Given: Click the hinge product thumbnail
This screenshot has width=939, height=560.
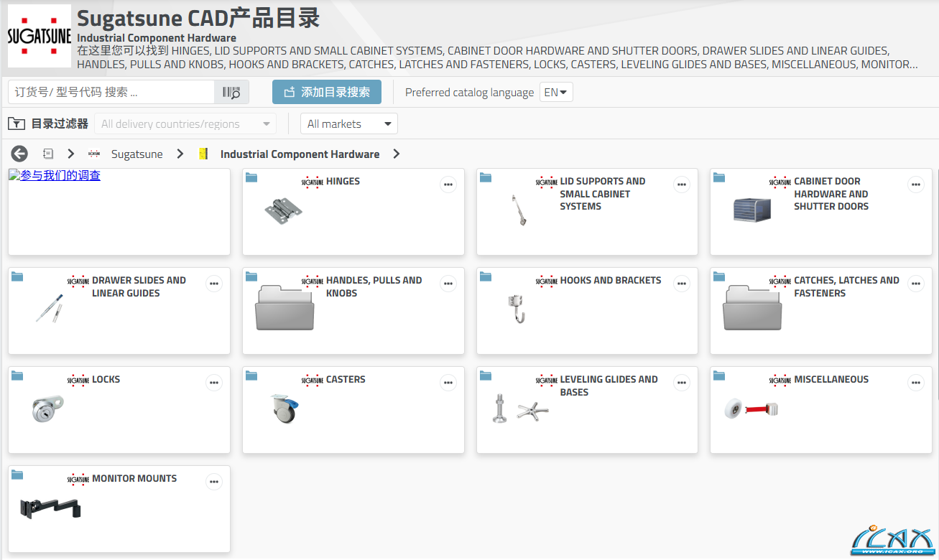Looking at the screenshot, I should (283, 210).
